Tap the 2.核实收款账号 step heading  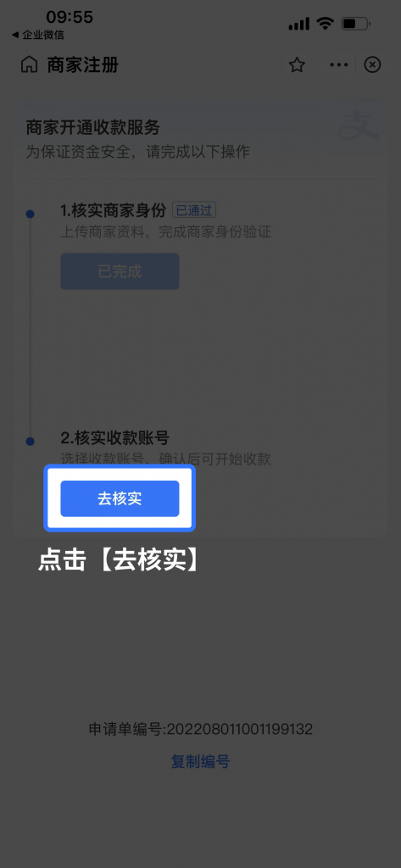pyautogui.click(x=114, y=438)
